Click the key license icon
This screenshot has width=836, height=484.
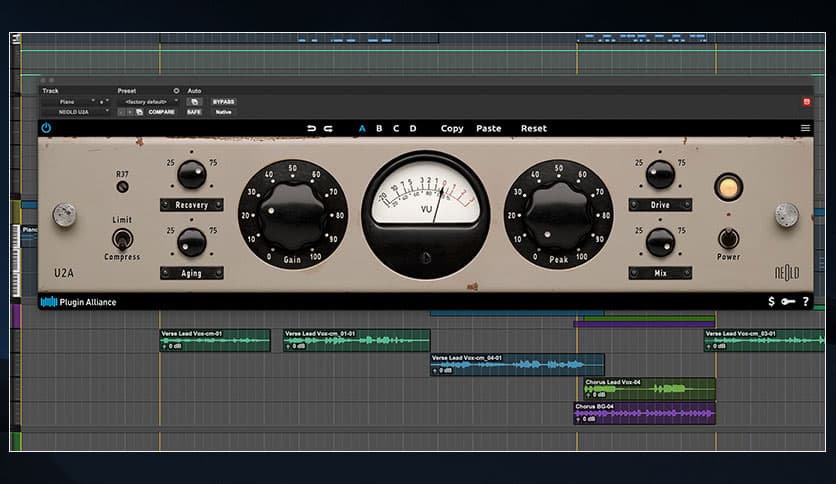tap(788, 302)
